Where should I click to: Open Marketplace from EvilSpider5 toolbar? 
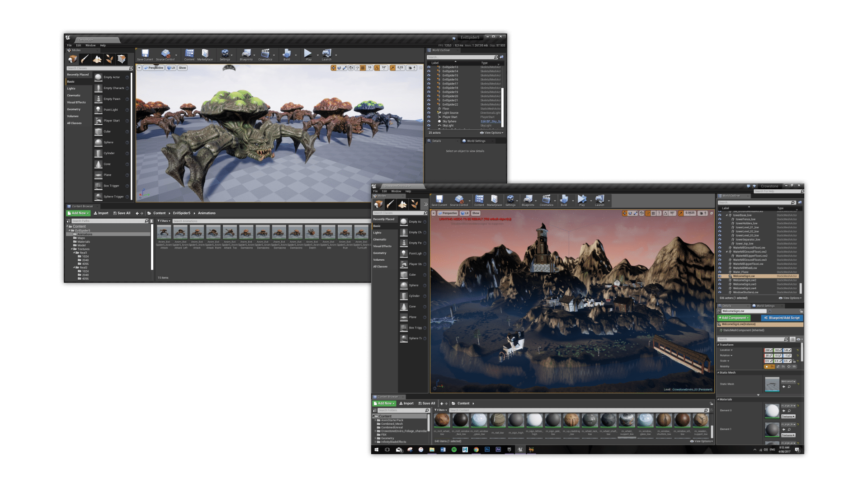(x=205, y=55)
